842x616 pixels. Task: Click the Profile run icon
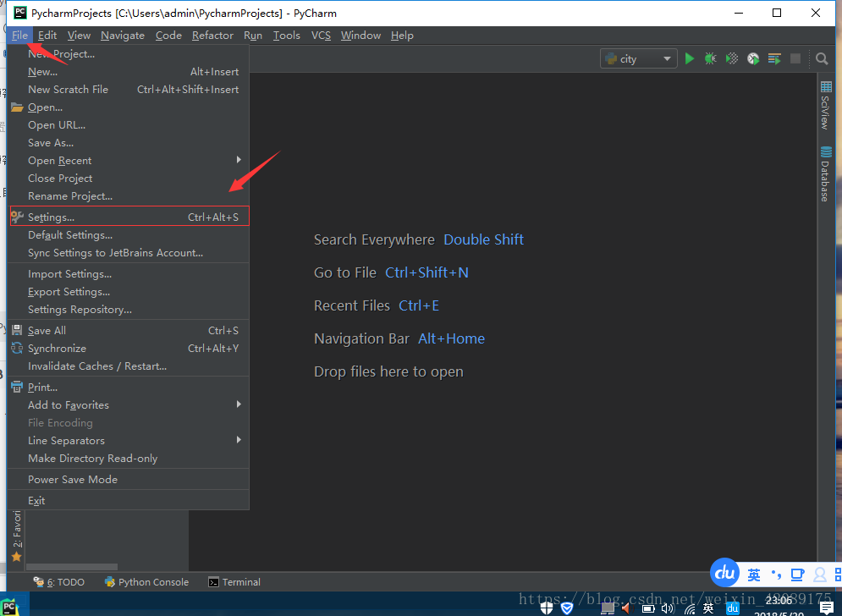753,58
